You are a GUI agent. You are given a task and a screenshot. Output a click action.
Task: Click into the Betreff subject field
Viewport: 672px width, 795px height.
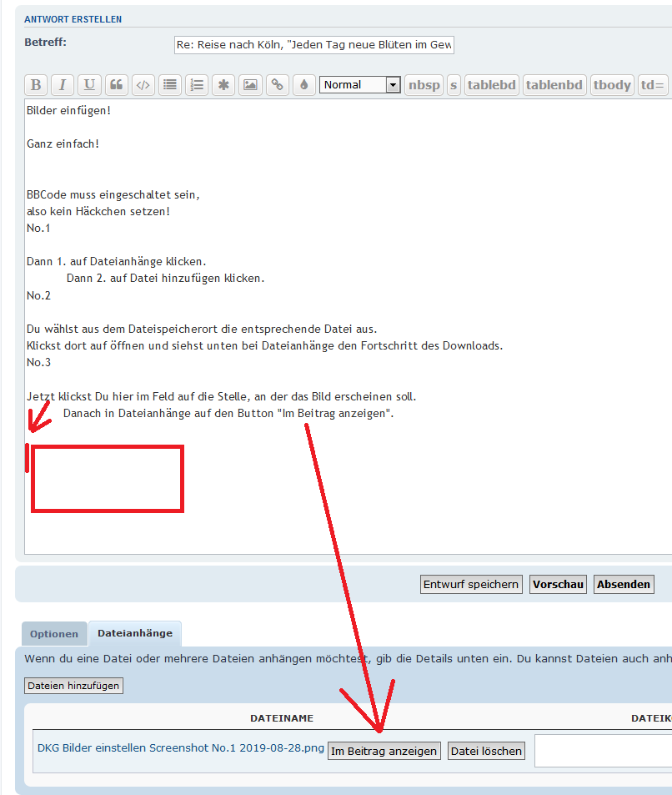click(314, 45)
